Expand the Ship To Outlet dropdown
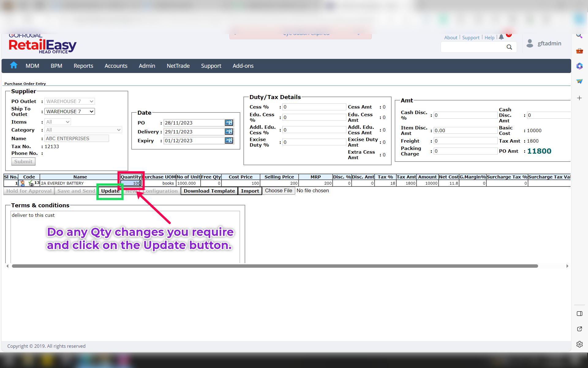 pos(70,111)
